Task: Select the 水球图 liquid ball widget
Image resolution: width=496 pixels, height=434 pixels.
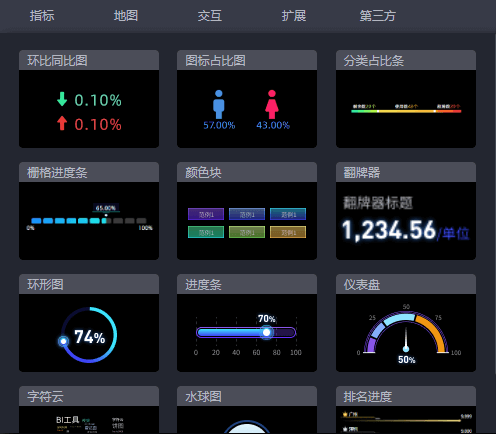Action: click(x=247, y=410)
